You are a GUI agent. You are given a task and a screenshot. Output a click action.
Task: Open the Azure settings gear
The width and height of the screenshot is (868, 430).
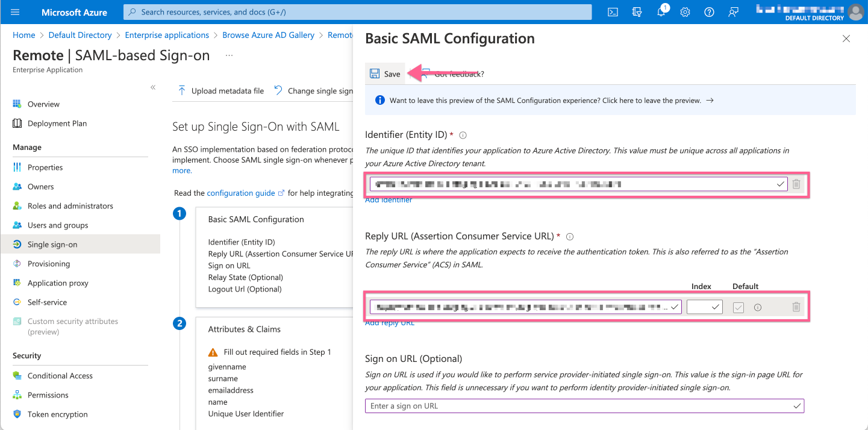coord(685,12)
